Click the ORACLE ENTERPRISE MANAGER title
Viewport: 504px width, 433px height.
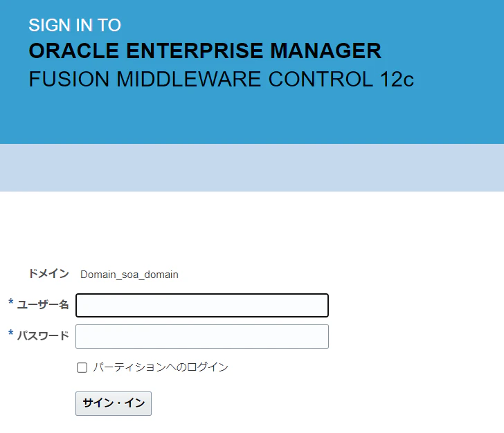pos(205,50)
